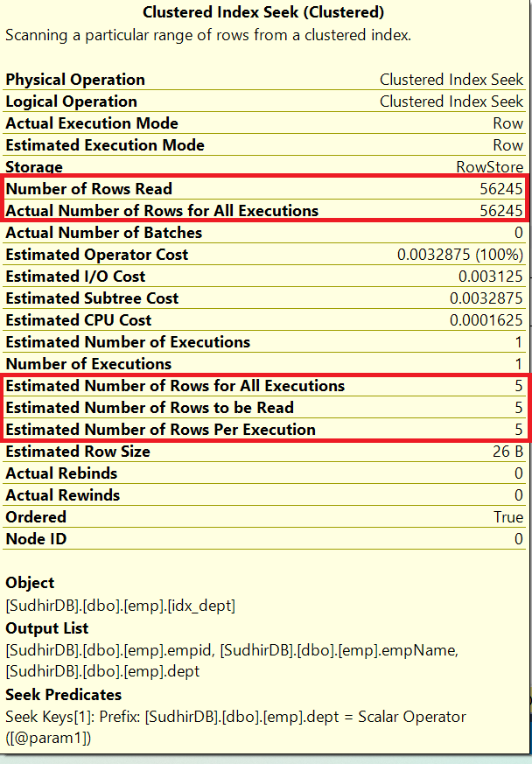This screenshot has width=532, height=764.
Task: Click the 'Physical Operation' label
Action: [x=75, y=80]
